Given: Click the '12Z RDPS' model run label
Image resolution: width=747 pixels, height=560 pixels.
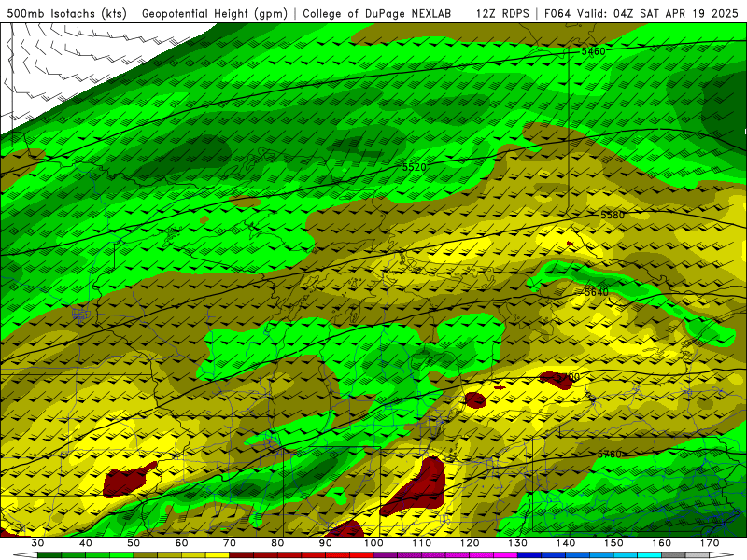Looking at the screenshot, I should (502, 13).
